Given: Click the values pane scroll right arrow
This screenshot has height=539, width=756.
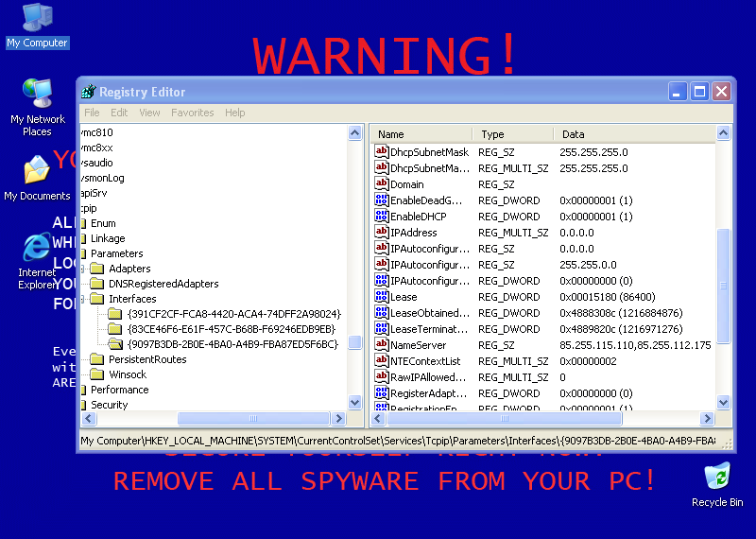Looking at the screenshot, I should point(707,418).
